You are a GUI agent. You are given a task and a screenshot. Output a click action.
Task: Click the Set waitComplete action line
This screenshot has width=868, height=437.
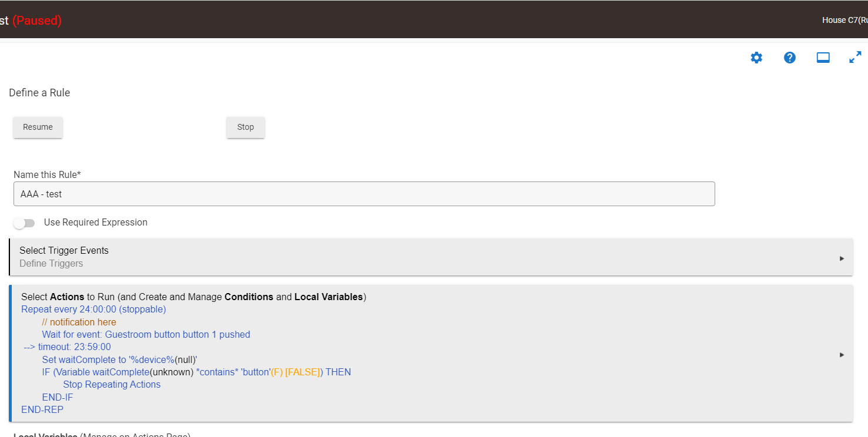point(119,359)
